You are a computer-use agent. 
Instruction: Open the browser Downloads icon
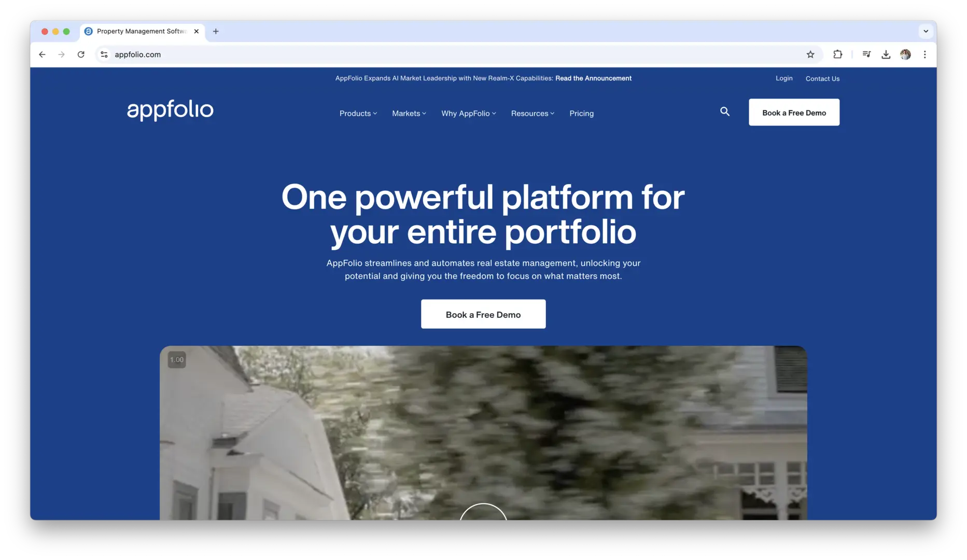pyautogui.click(x=886, y=54)
